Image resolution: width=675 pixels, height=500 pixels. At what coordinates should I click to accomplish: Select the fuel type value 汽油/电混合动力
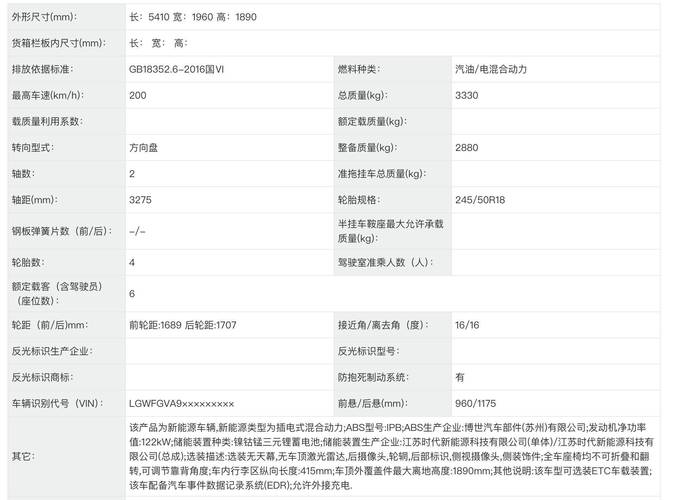click(x=491, y=69)
